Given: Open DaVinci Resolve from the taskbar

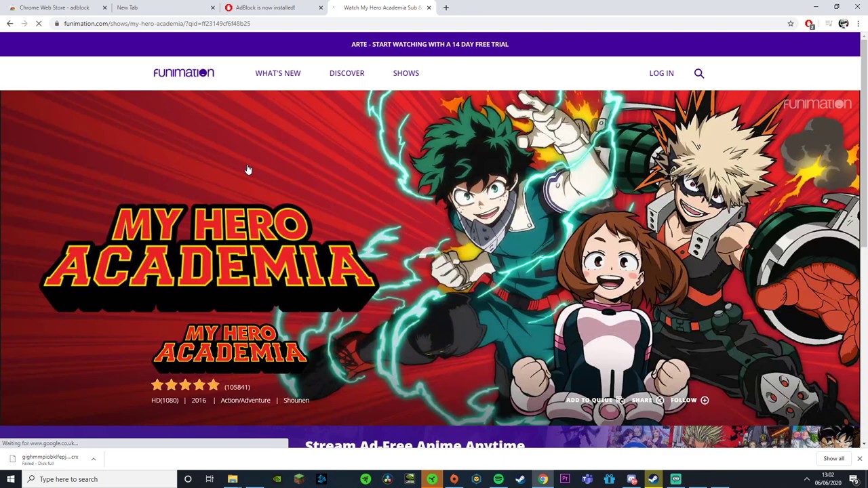Looking at the screenshot, I should pyautogui.click(x=387, y=479).
